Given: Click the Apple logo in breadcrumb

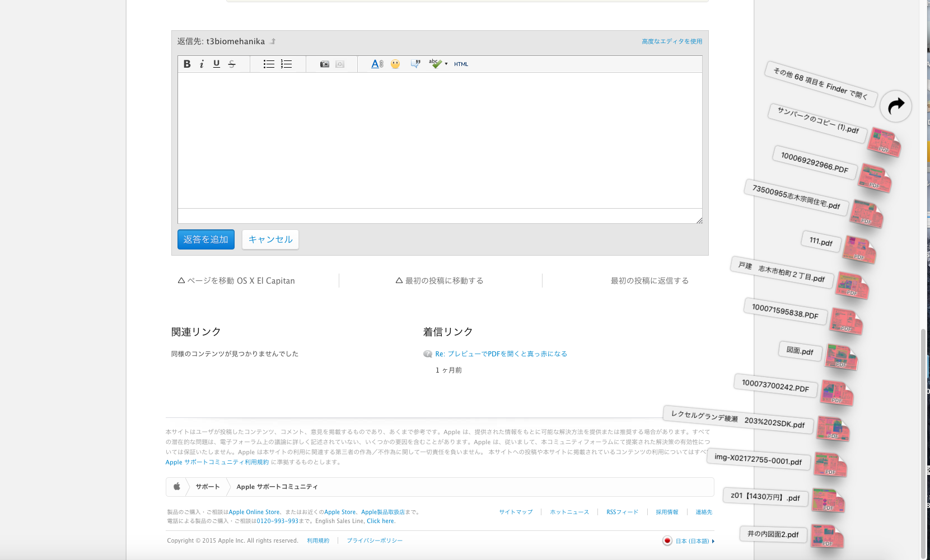Looking at the screenshot, I should pyautogui.click(x=177, y=487).
